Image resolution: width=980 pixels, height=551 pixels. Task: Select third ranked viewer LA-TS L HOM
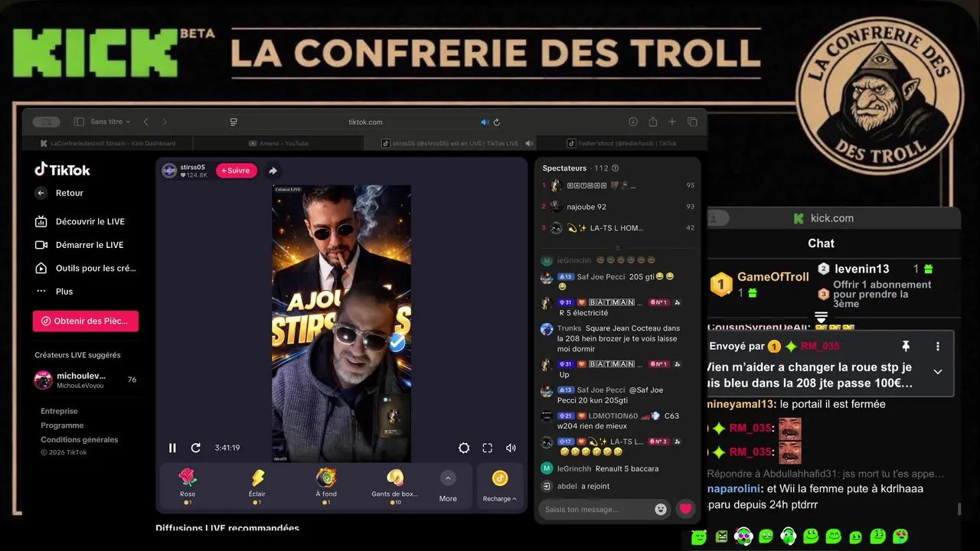click(x=618, y=228)
